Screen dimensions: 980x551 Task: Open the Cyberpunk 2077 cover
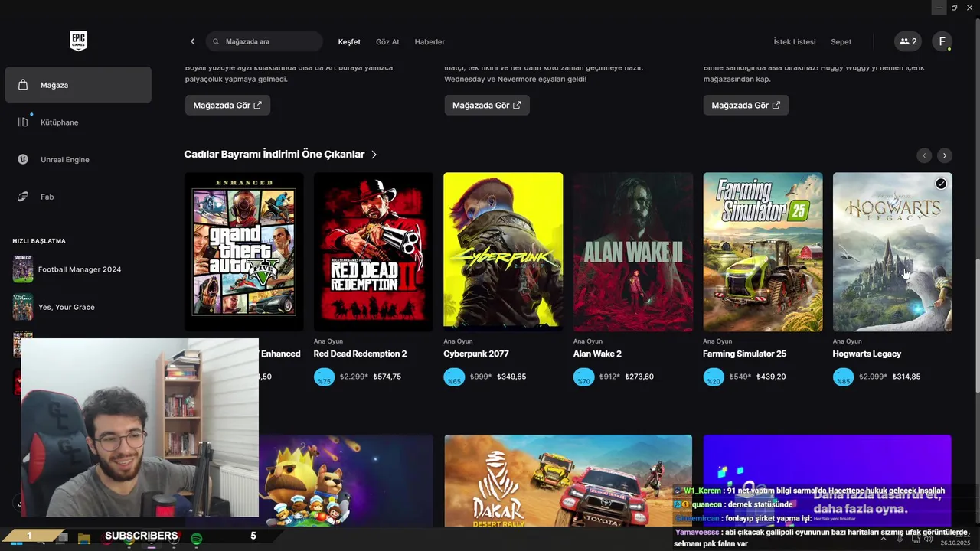click(503, 252)
